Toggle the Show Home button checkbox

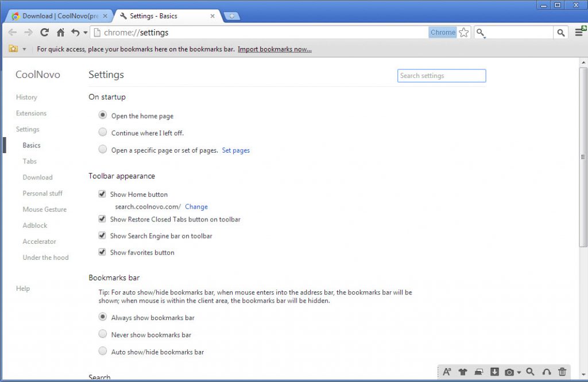point(102,194)
